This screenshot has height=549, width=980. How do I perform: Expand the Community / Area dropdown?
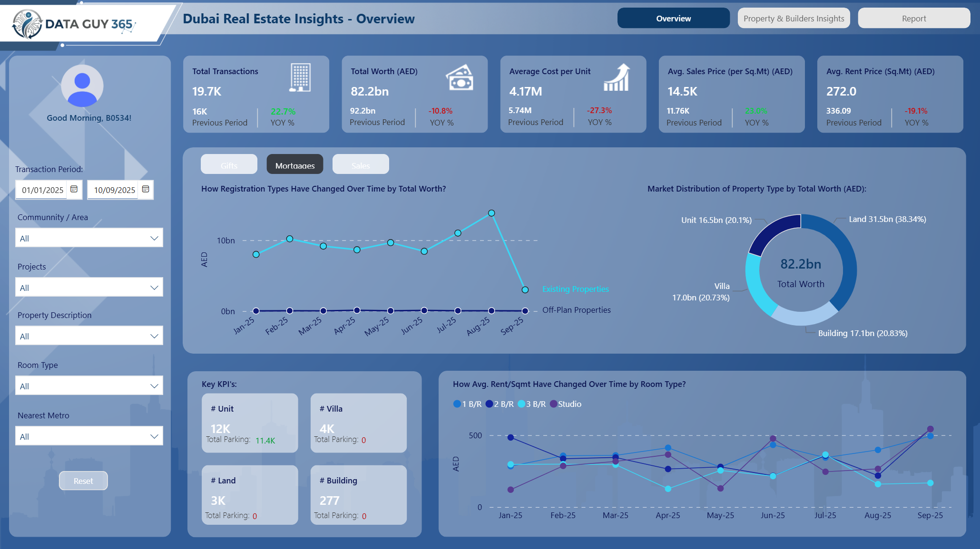pos(89,238)
